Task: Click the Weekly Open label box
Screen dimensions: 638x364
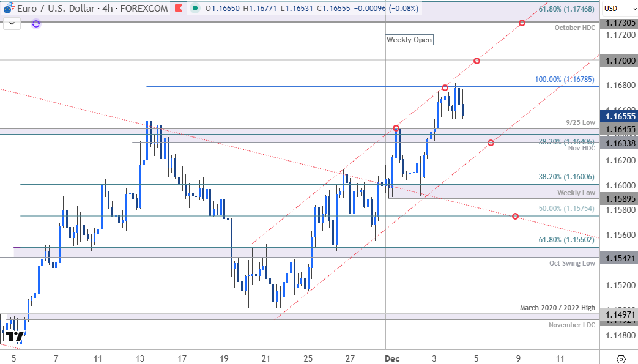Action: point(409,40)
